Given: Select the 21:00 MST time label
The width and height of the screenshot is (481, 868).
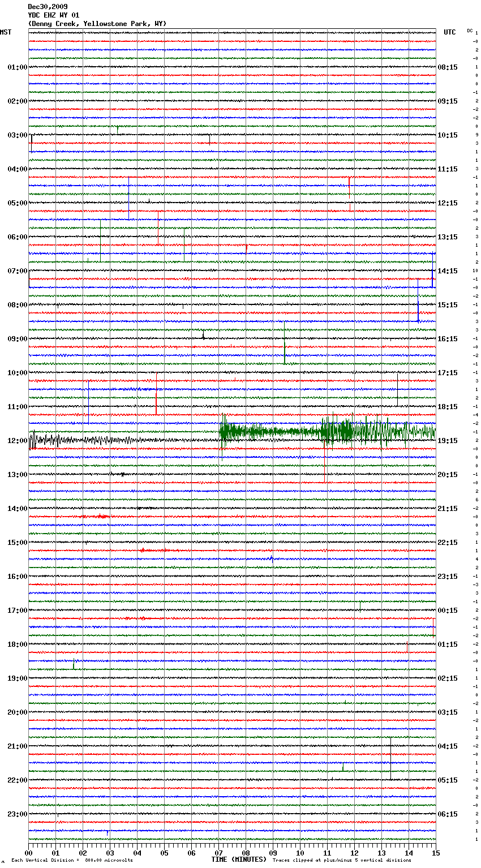Looking at the screenshot, I should pos(18,746).
